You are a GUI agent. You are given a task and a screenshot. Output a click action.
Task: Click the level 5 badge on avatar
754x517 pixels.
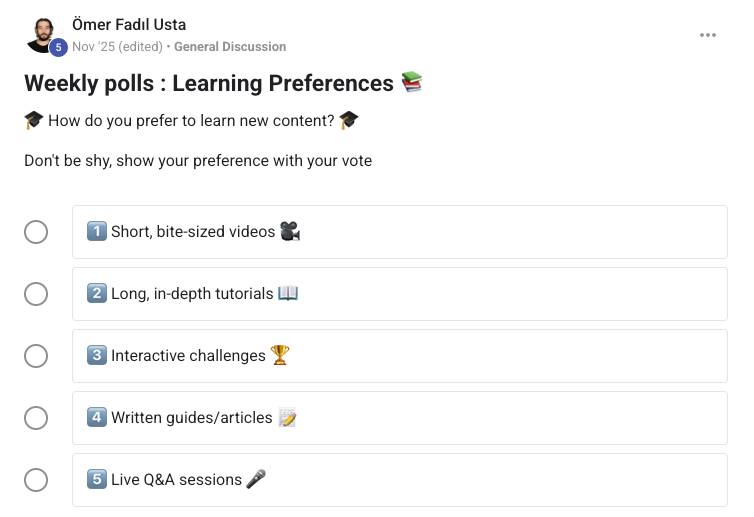point(58,47)
